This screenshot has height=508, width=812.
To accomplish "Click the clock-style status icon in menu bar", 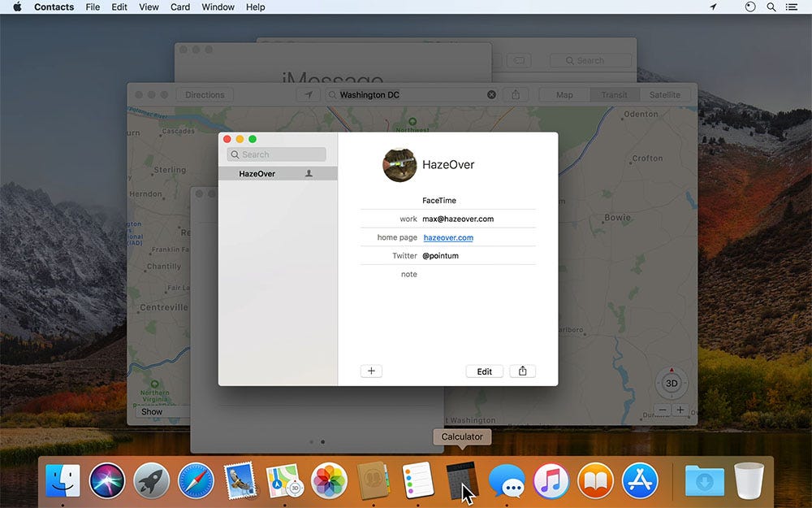I will click(750, 7).
